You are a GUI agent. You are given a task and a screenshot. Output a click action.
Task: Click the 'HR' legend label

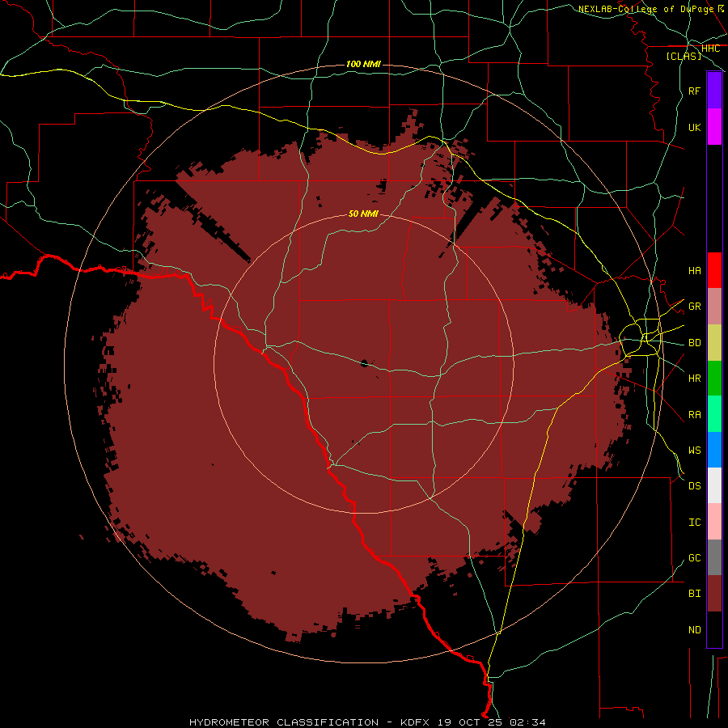[694, 379]
